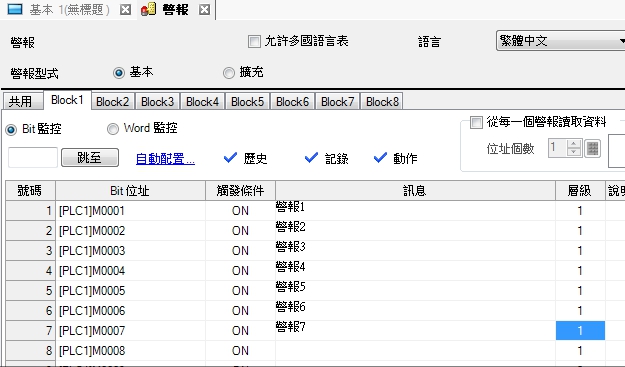Click the jump number input field
The image size is (625, 367).
pyautogui.click(x=33, y=157)
